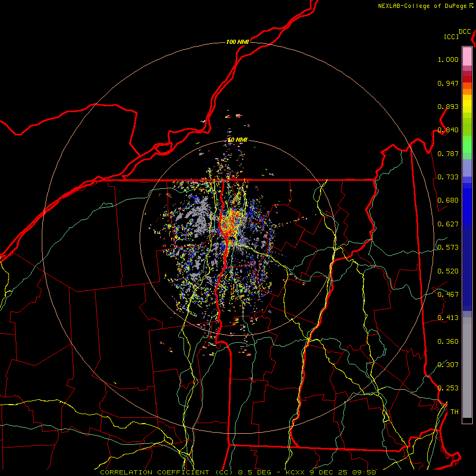Select the 0.947 scale value
The width and height of the screenshot is (476, 476).
[x=448, y=83]
